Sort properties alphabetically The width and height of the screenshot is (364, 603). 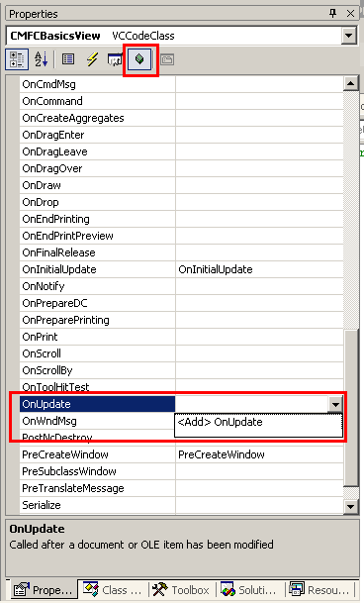(x=42, y=59)
